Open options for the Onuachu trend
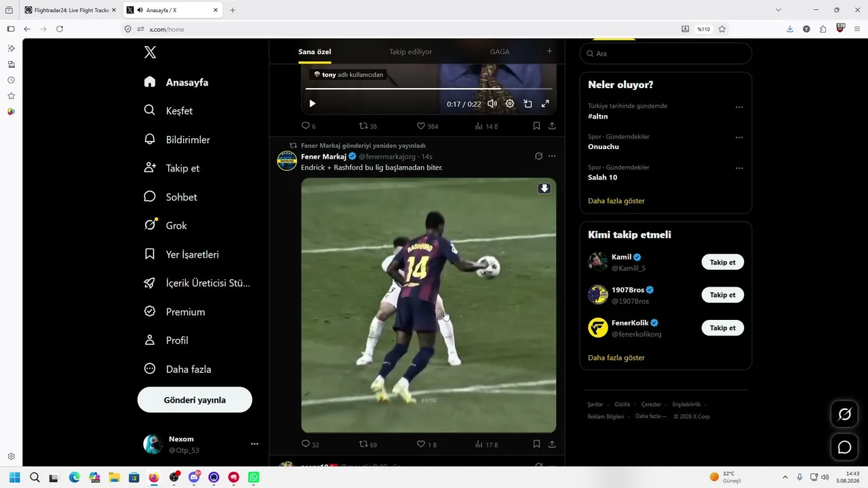This screenshot has width=868, height=488. tap(739, 138)
